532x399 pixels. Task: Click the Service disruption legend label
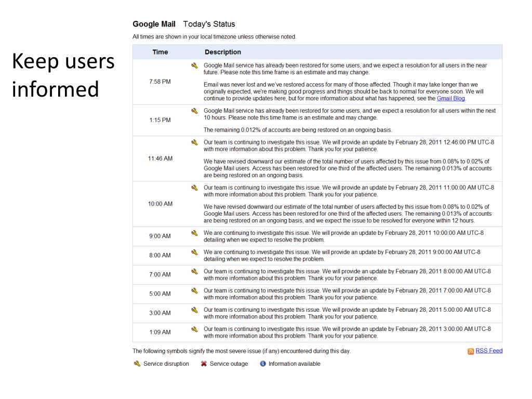[x=166, y=364]
